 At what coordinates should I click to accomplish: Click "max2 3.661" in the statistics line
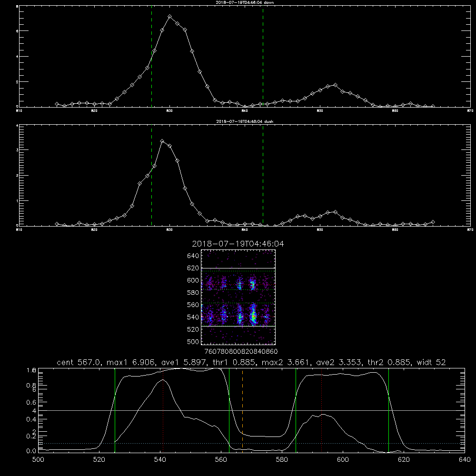[x=286, y=362]
